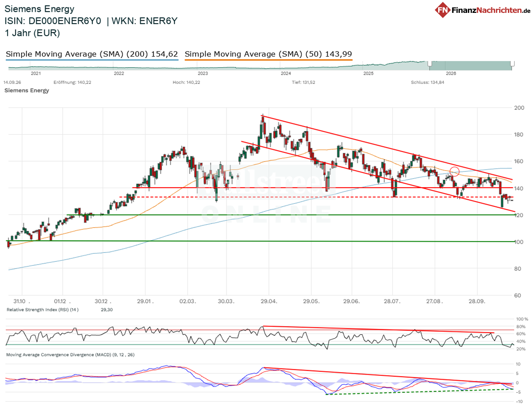Click the "28.07." date on the x-axis
This screenshot has width=532, height=407.
click(392, 301)
